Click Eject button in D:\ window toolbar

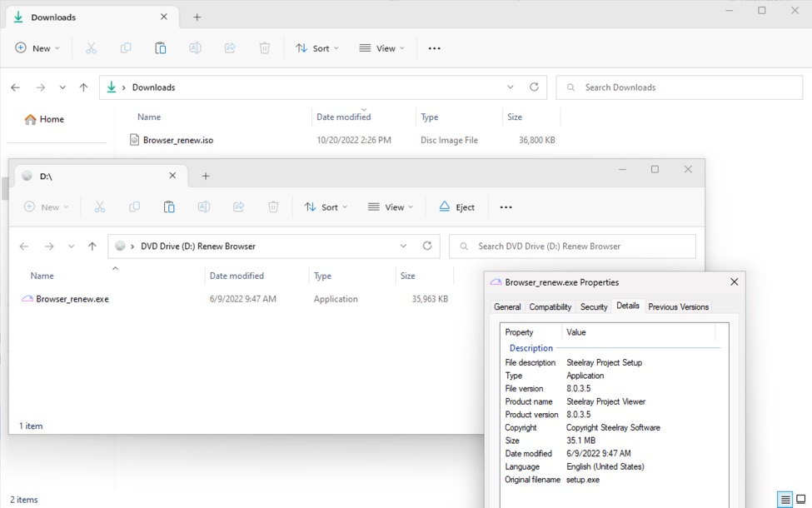[456, 207]
